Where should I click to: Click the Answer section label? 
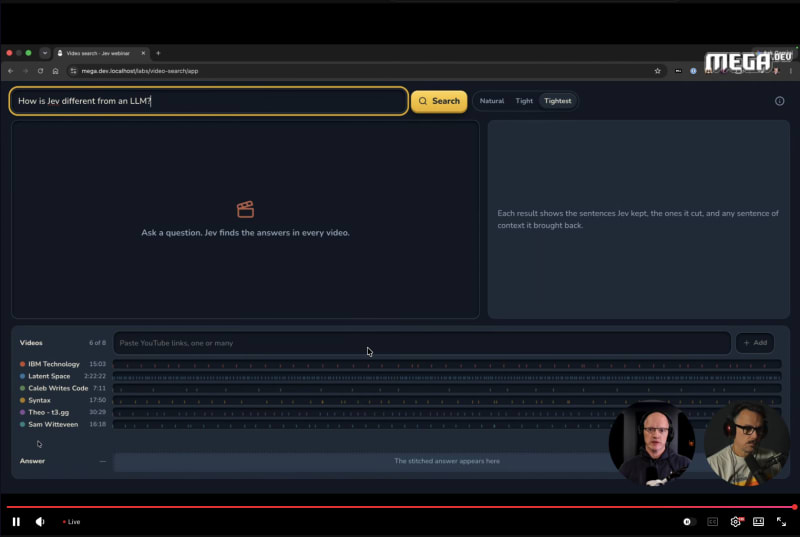click(x=32, y=461)
